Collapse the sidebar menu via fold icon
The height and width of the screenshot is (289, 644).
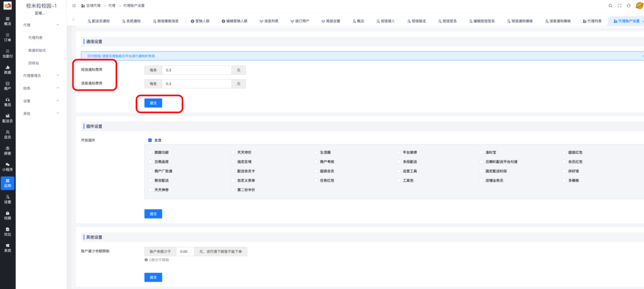click(x=74, y=5)
